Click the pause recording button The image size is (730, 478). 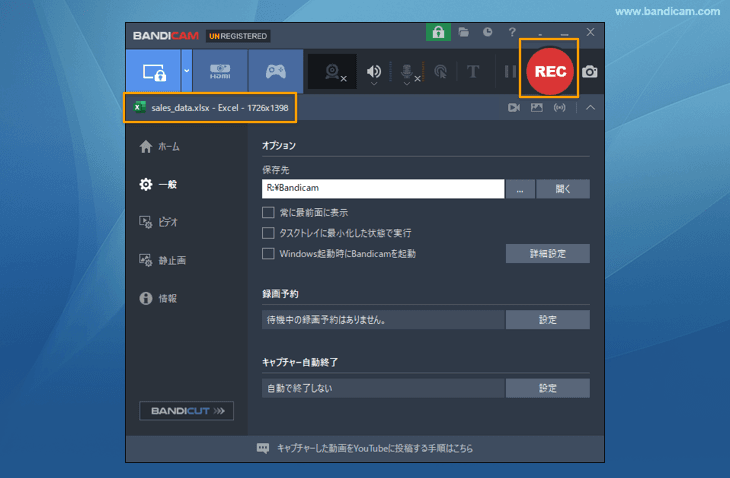click(510, 71)
